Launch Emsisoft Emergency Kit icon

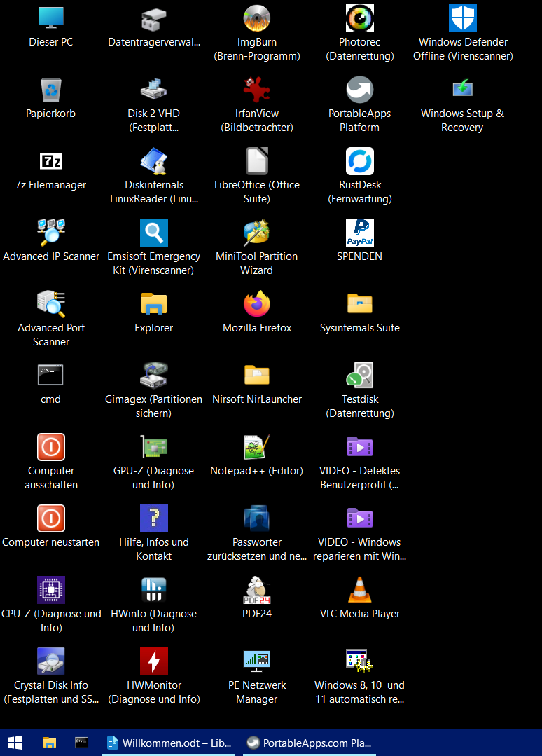[x=153, y=233]
